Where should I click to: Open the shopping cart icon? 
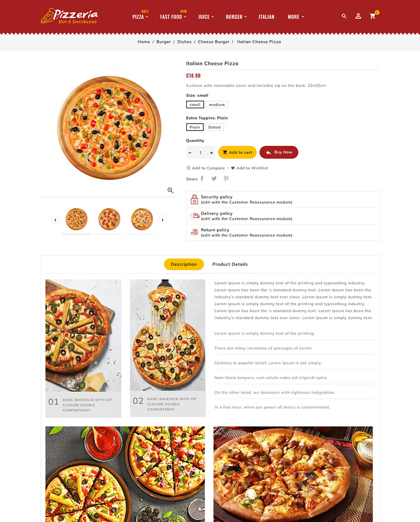373,16
